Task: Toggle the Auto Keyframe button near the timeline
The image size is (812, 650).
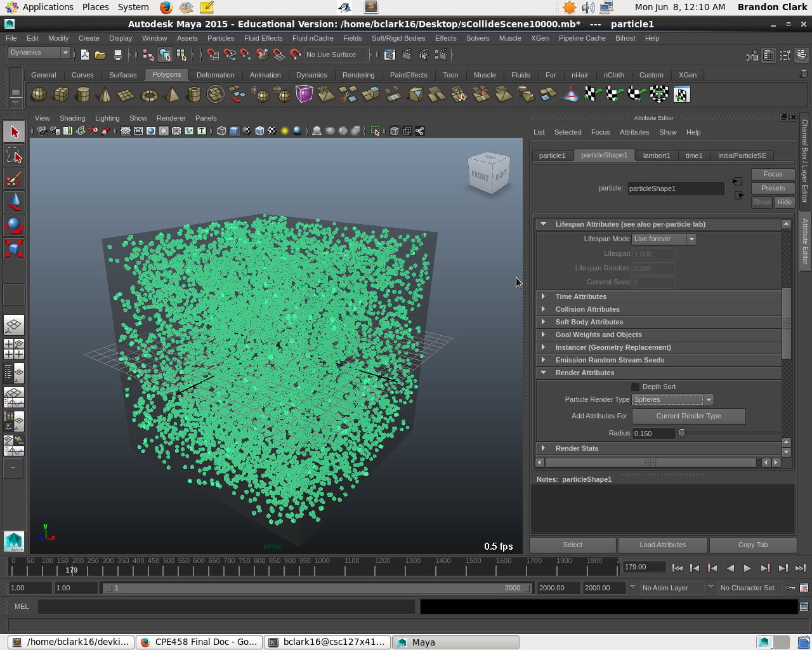Action: [790, 588]
